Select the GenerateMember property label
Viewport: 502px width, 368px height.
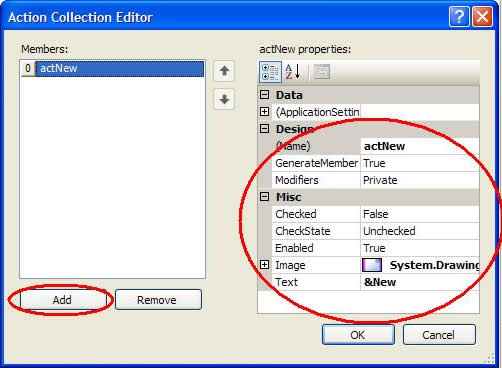point(316,163)
